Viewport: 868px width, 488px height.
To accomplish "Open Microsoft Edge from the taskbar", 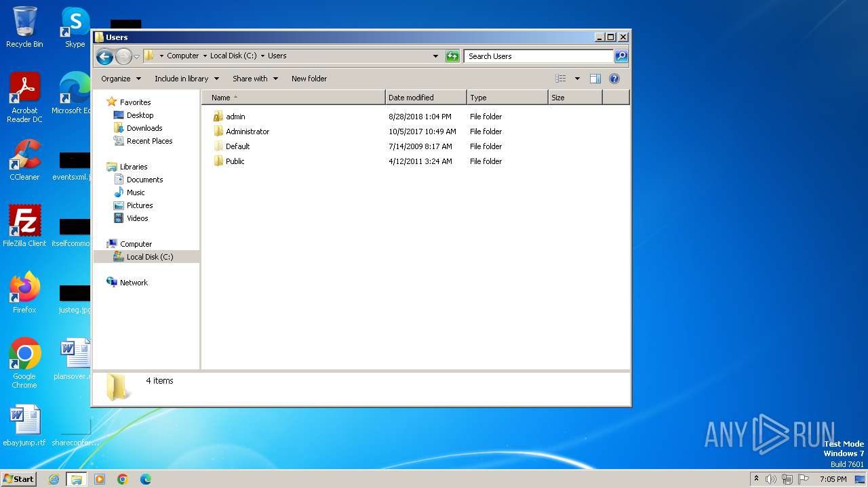I will point(146,479).
